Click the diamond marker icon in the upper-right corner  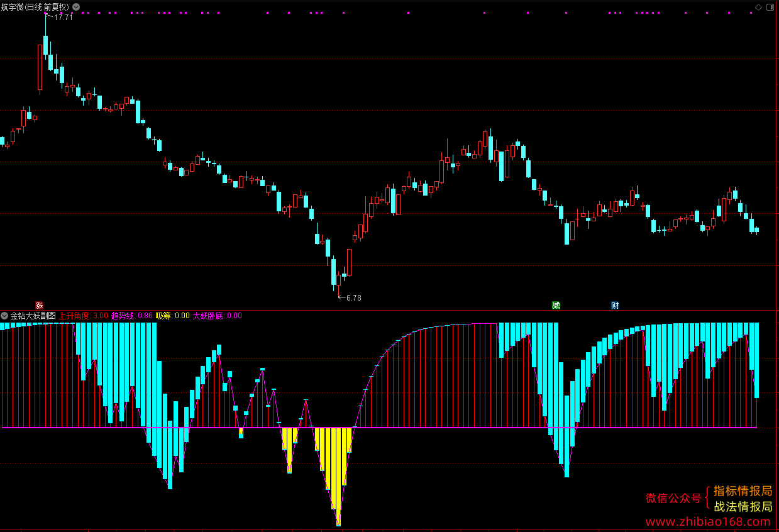coord(758,7)
